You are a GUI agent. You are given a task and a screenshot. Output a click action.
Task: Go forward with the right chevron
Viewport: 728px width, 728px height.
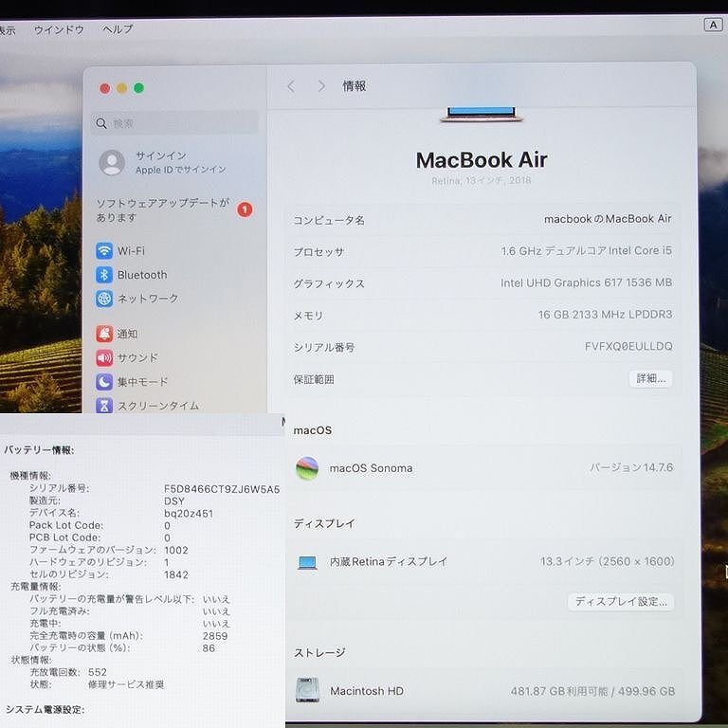coord(321,86)
